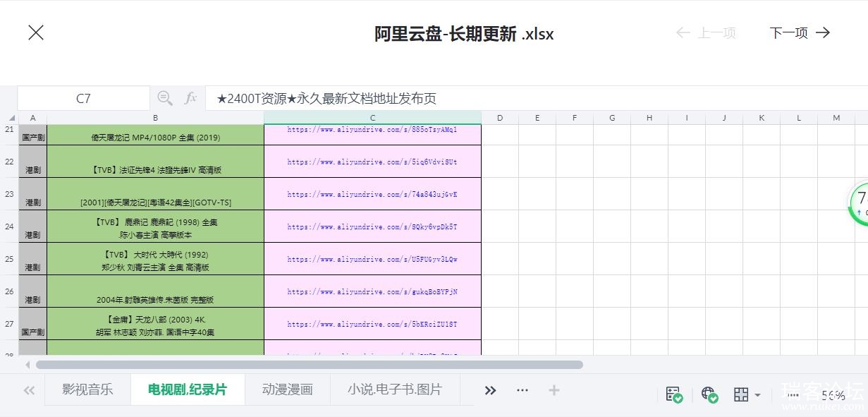Close the spreadsheet preview with the X
The height and width of the screenshot is (417, 868).
[36, 32]
